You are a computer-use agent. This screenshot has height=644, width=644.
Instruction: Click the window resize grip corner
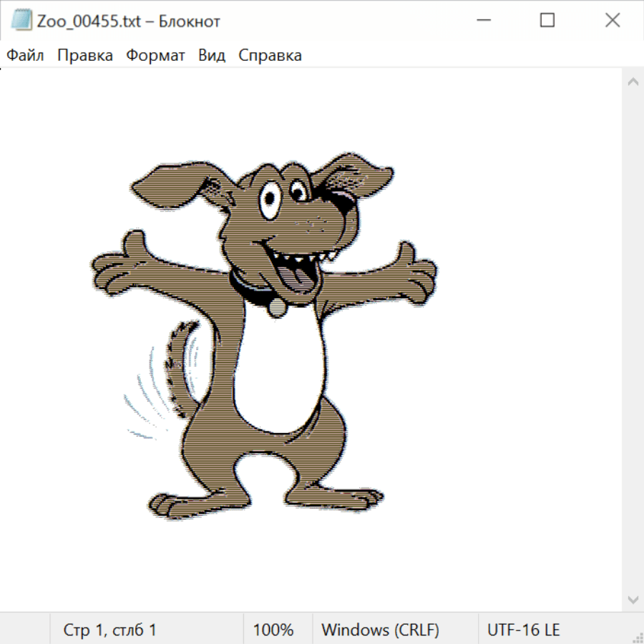coord(637,637)
